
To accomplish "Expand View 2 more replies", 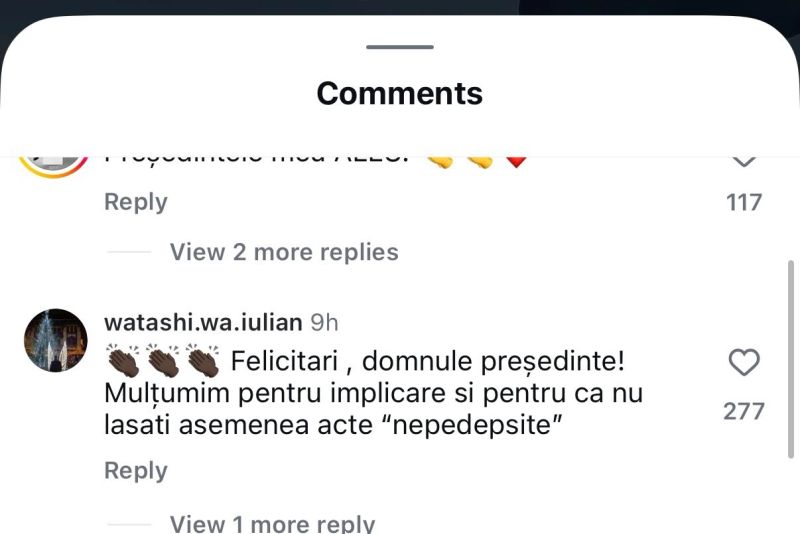I will coord(284,252).
